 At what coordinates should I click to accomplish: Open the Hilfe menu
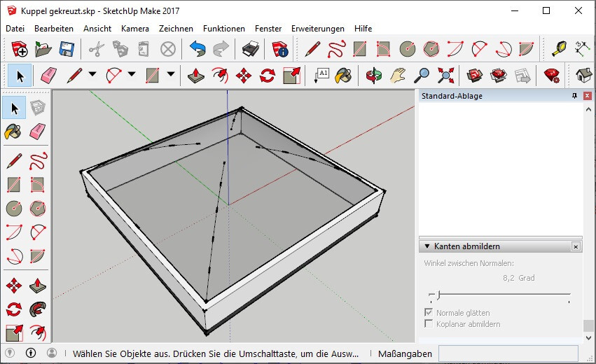tap(363, 29)
